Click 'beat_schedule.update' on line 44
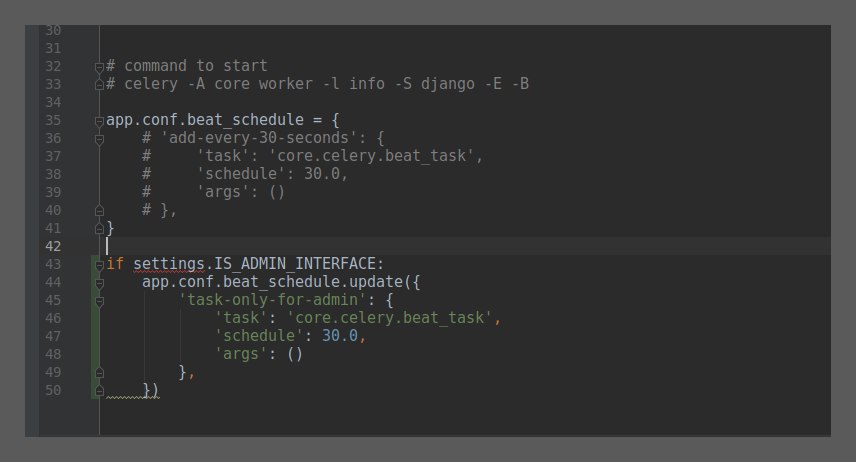Viewport: 856px width, 462px height. coord(313,282)
